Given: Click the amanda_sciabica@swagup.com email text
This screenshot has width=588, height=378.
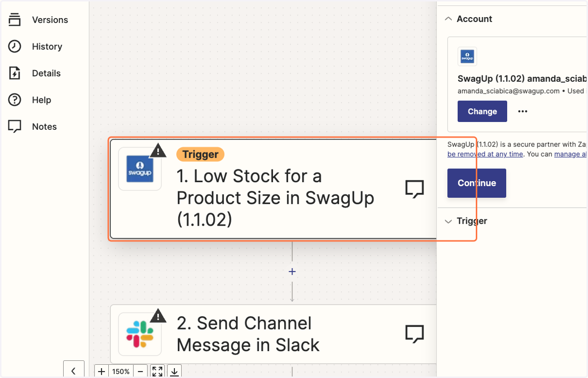Looking at the screenshot, I should 509,91.
